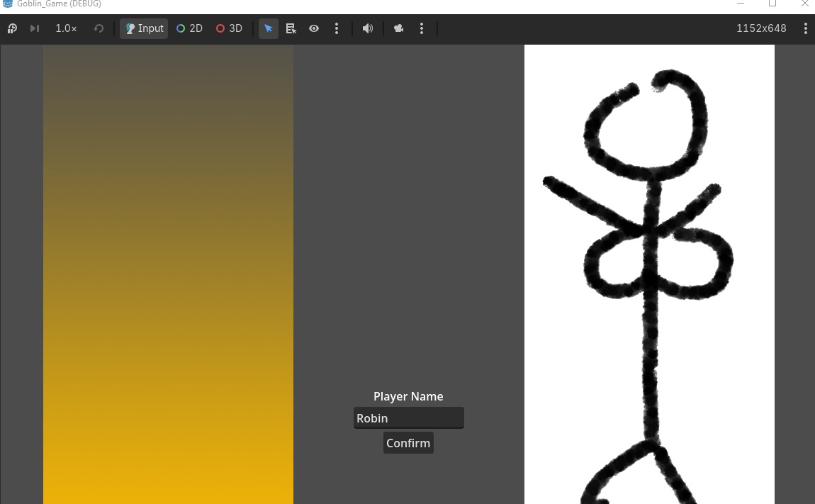Switch to 2D selection mode

(189, 28)
